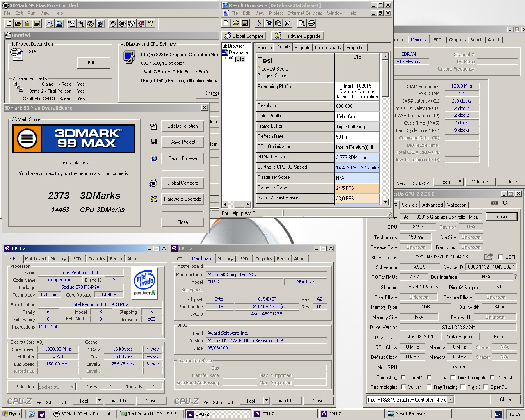Screen dimensions: 525x420
Task: Click the result browser globe icon in 3DMark toolbar
Action: 59,23
